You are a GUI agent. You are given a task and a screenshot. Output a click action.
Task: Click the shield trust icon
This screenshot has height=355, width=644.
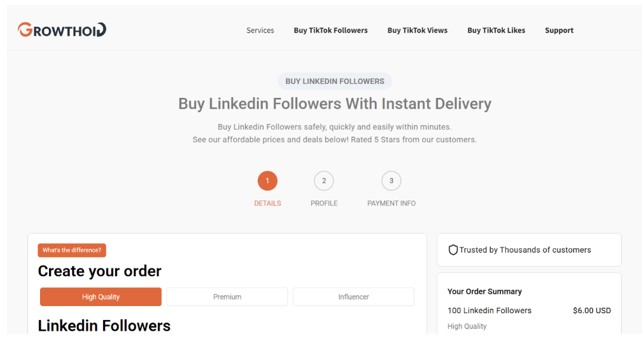[x=453, y=250]
